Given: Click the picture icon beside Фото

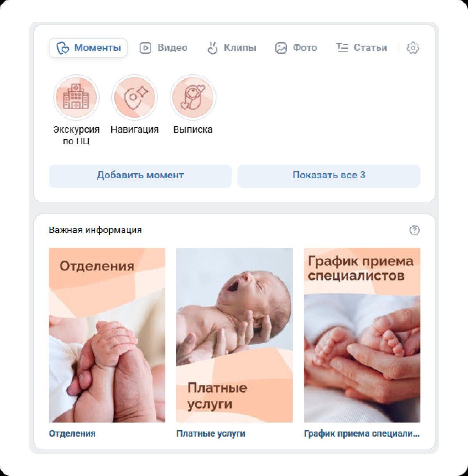Looking at the screenshot, I should point(281,48).
